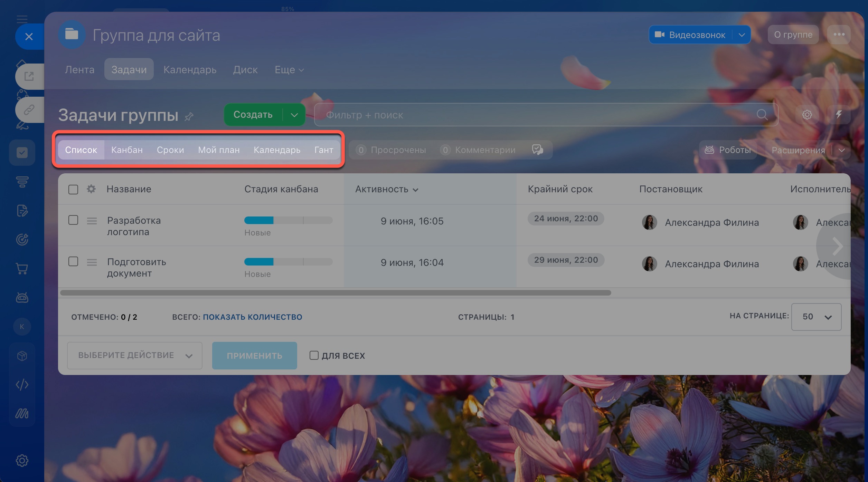Click the ПРИМЕНИТЬ button

pos(255,355)
